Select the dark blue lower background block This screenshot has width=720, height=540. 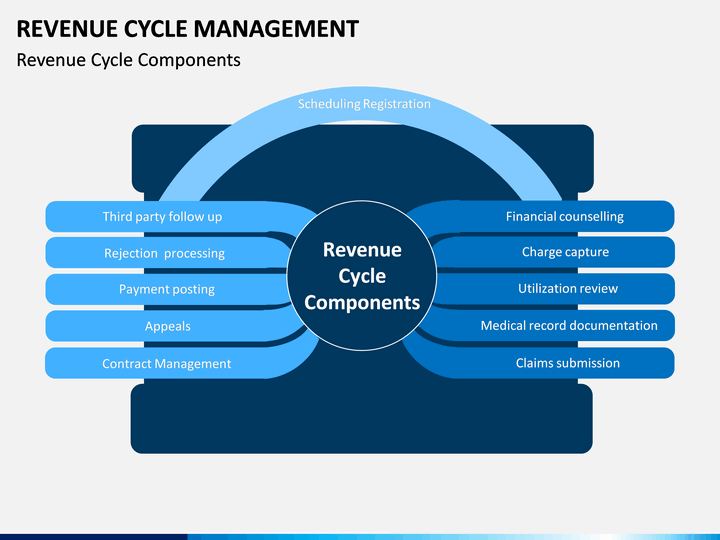(361, 419)
